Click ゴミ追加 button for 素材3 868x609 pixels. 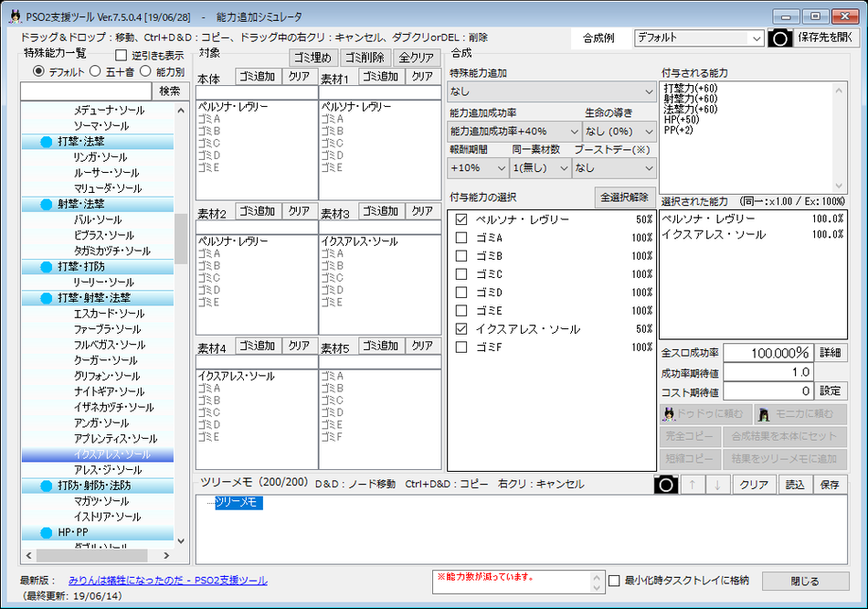click(381, 211)
